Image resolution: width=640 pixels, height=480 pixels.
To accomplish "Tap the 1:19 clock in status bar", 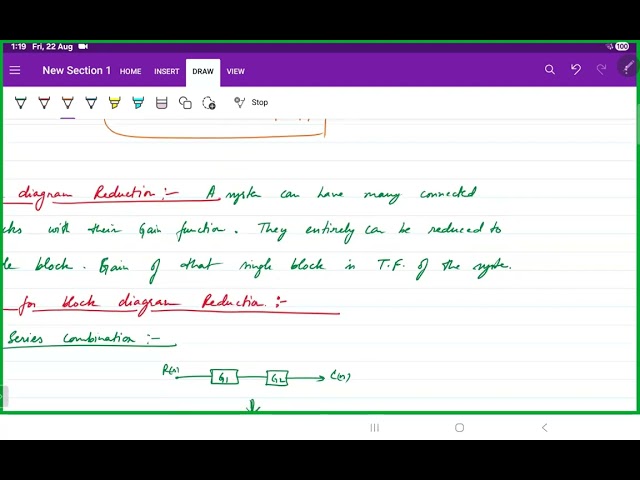I will (18, 47).
